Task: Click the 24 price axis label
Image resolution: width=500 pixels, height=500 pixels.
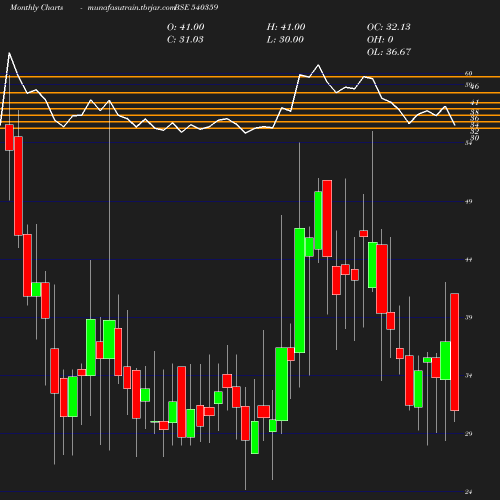Action: (469, 492)
